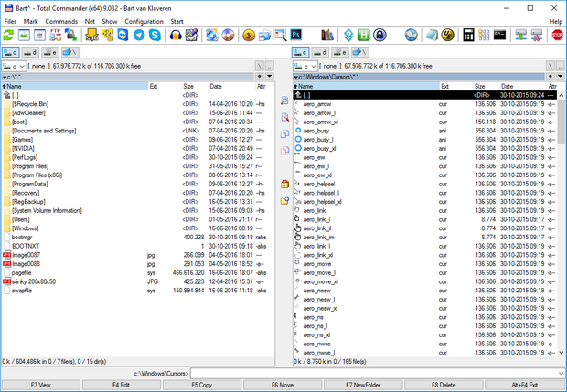Viewport: 567px width, 392px height.
Task: Open command line history dropdown
Action: (x=561, y=373)
